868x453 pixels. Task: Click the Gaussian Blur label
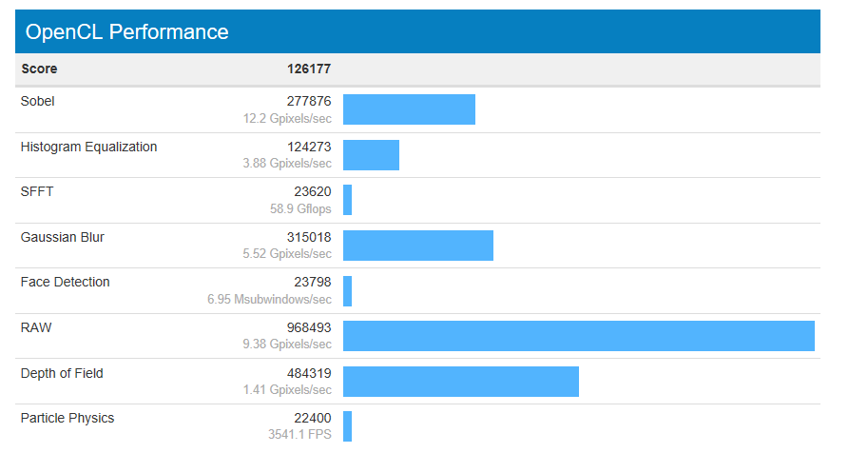[x=63, y=237]
